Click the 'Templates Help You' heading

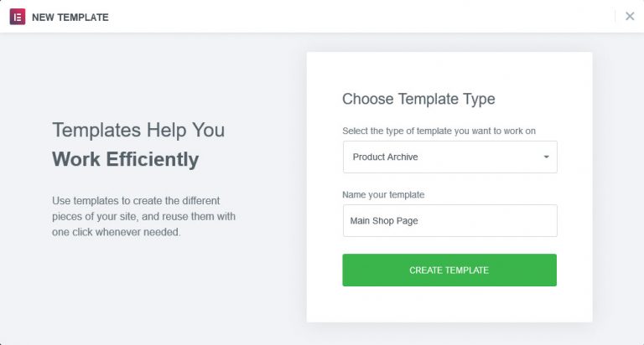tap(138, 130)
